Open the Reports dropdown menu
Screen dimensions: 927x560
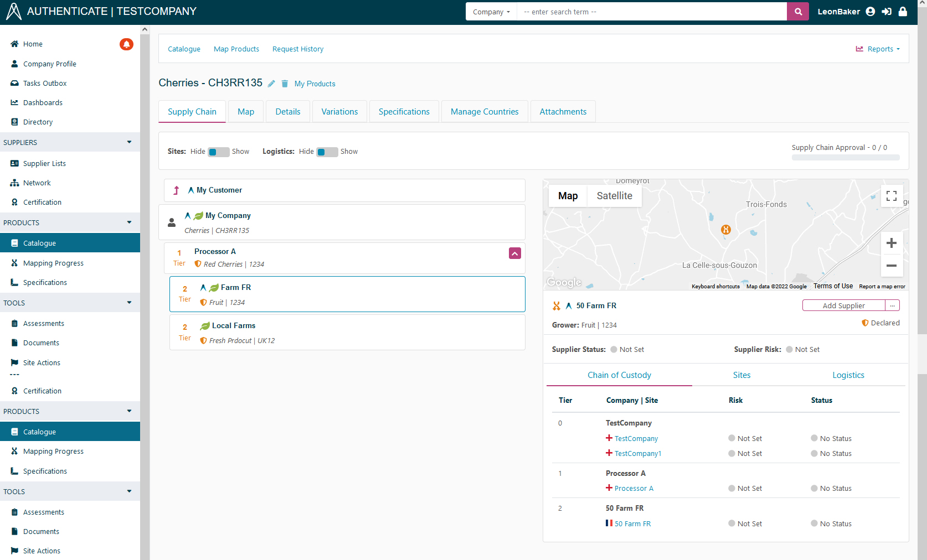pyautogui.click(x=878, y=49)
